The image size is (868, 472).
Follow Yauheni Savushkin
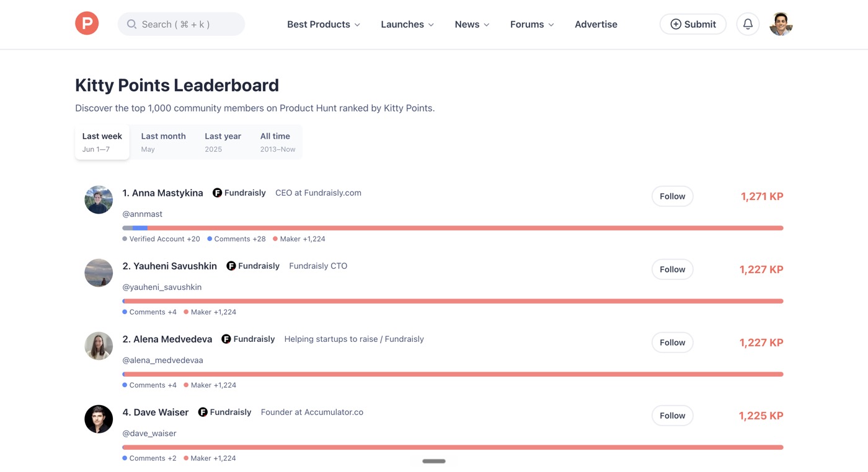(x=672, y=269)
